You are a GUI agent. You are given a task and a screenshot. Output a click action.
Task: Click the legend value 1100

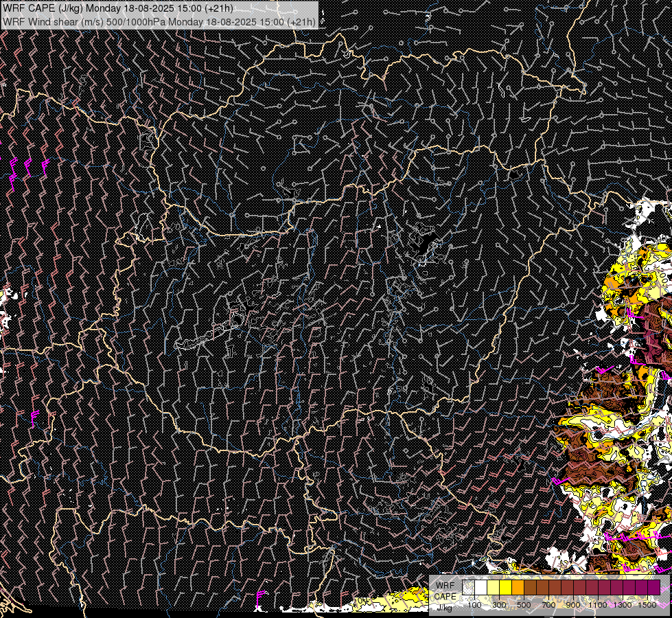597,605
